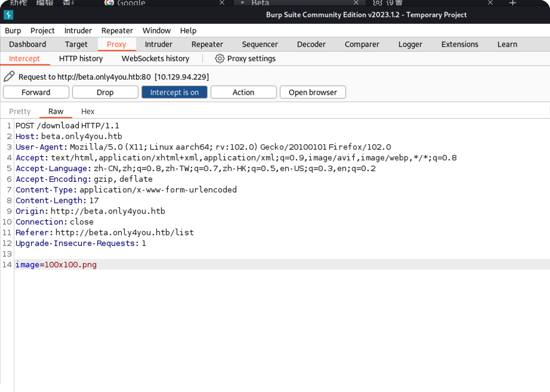The width and height of the screenshot is (550, 392).
Task: Click the Content-Length: 17 line
Action: point(57,200)
